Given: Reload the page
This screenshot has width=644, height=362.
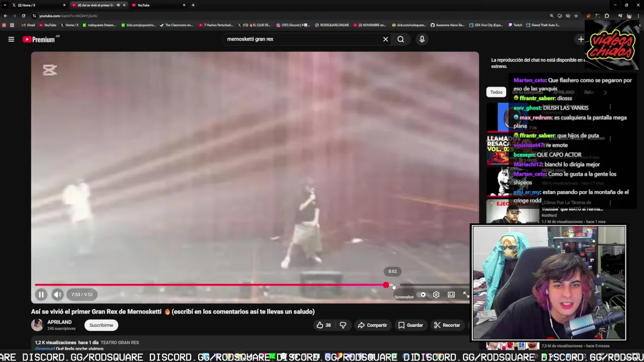Looking at the screenshot, I should pyautogui.click(x=23, y=16).
